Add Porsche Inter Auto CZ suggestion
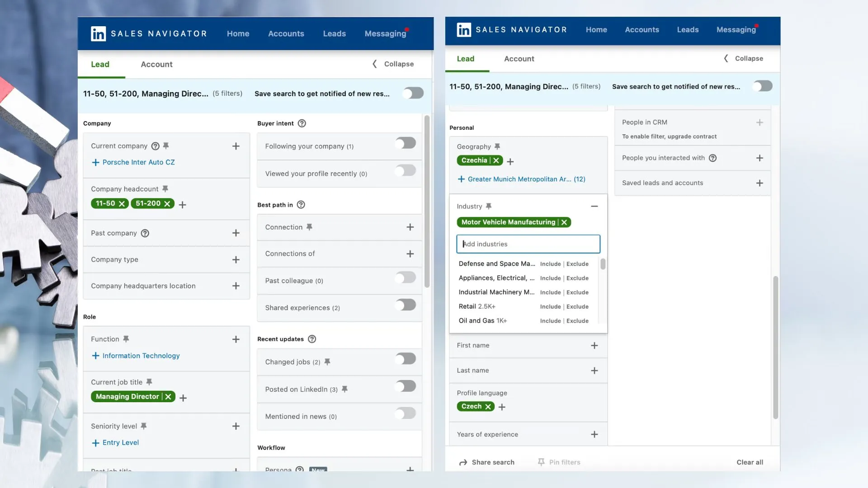The image size is (868, 488). pyautogui.click(x=133, y=162)
